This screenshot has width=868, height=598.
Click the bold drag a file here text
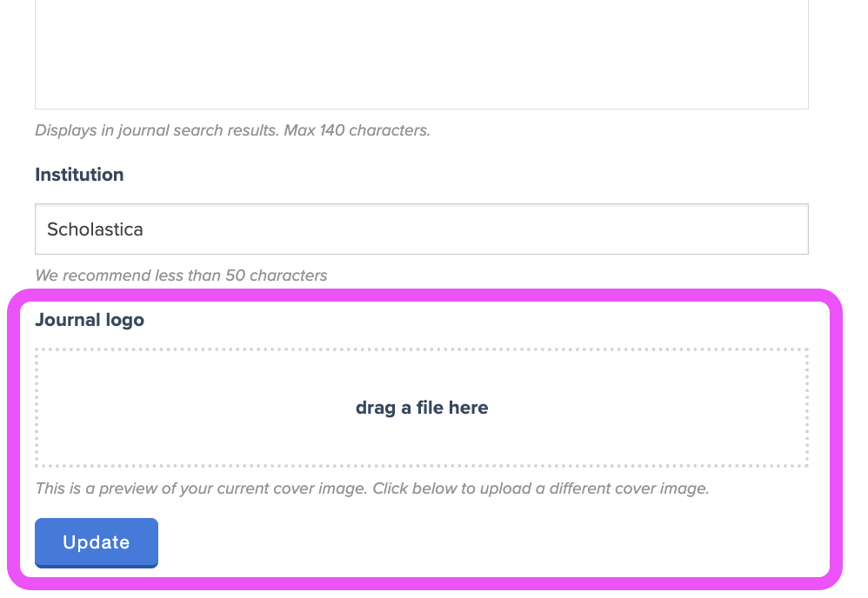(422, 408)
